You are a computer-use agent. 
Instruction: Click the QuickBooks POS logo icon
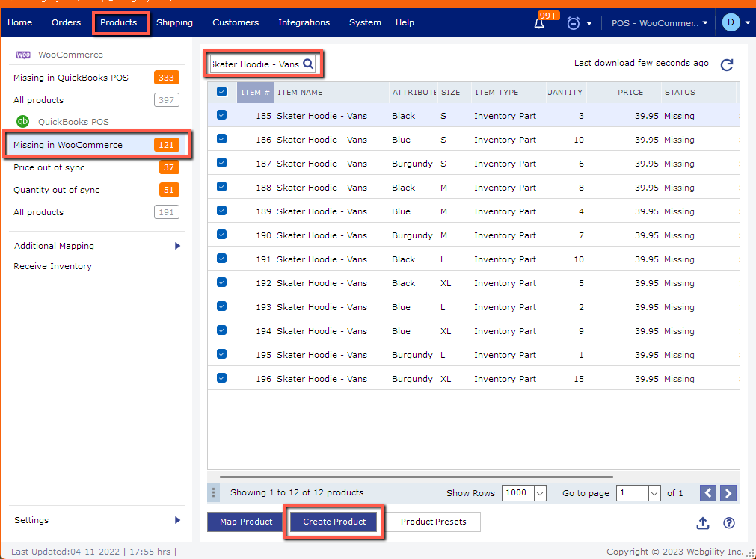pos(22,121)
